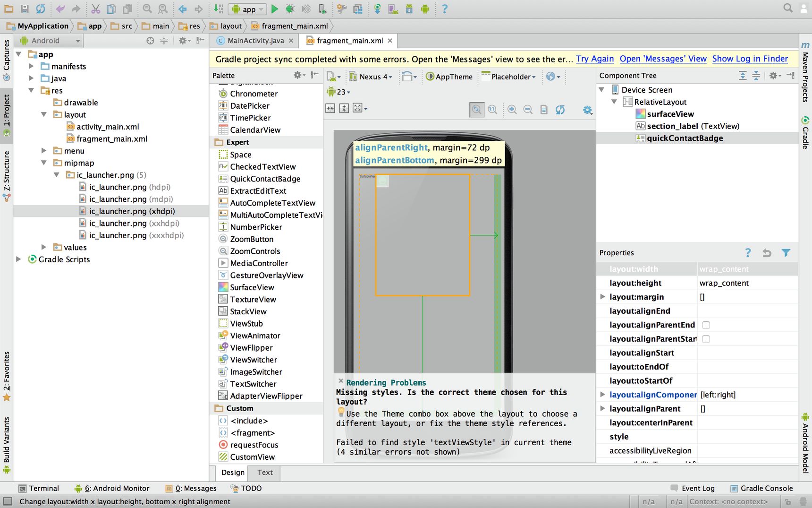Open help via question mark toolbar icon
This screenshot has width=812, height=508.
(x=444, y=9)
